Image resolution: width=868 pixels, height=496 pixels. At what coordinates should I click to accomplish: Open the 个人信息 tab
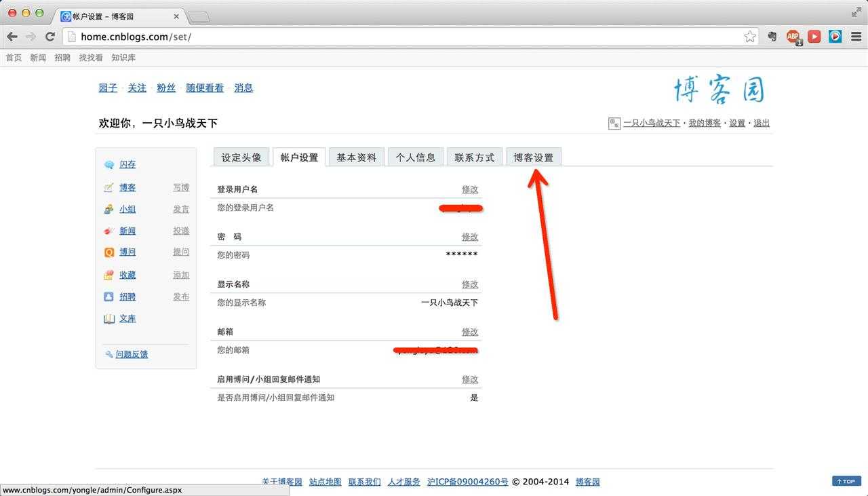coord(416,157)
